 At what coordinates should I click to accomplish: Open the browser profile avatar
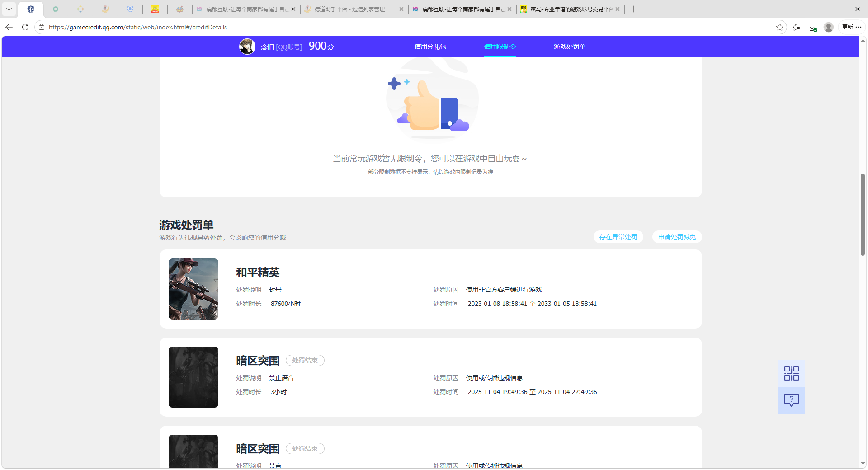pos(829,27)
